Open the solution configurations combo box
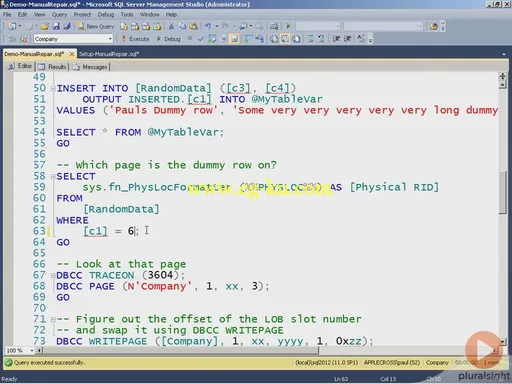 click(318, 26)
